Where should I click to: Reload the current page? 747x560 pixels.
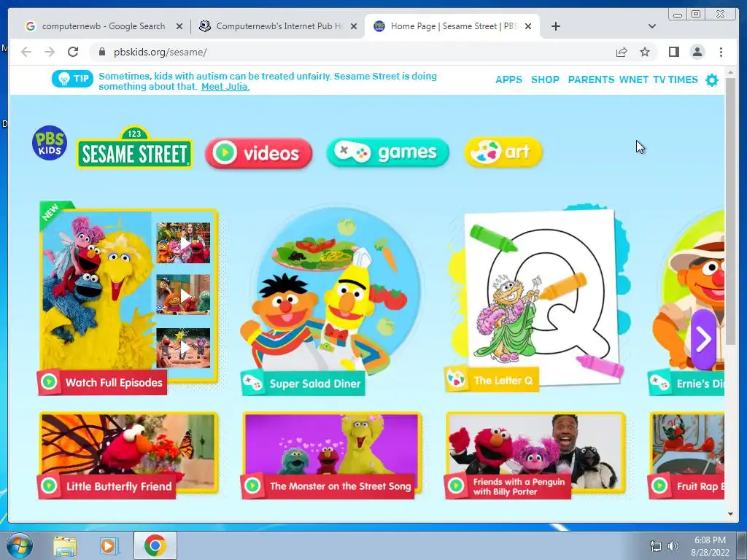point(73,52)
